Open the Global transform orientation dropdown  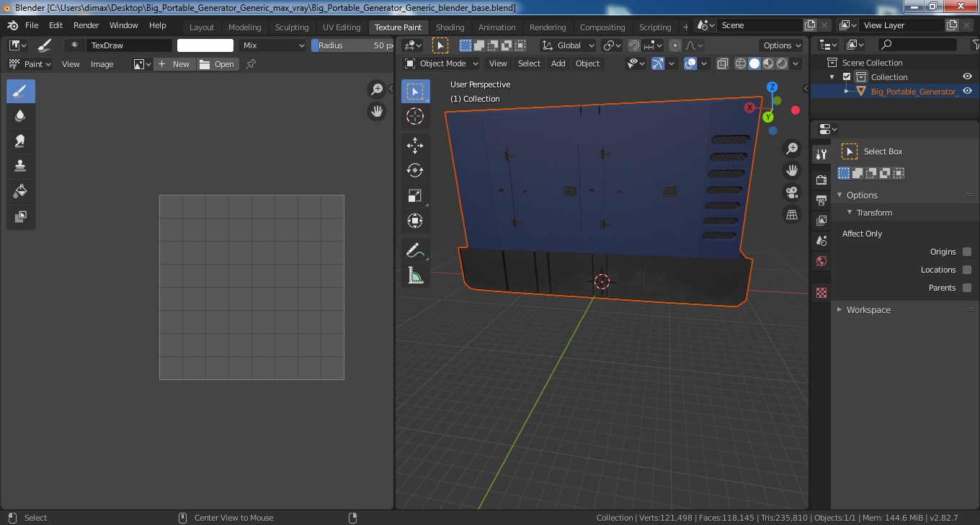pos(569,45)
